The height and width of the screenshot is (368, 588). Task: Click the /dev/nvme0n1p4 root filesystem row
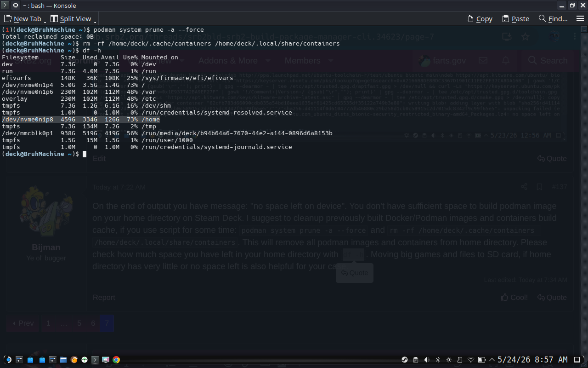click(73, 85)
